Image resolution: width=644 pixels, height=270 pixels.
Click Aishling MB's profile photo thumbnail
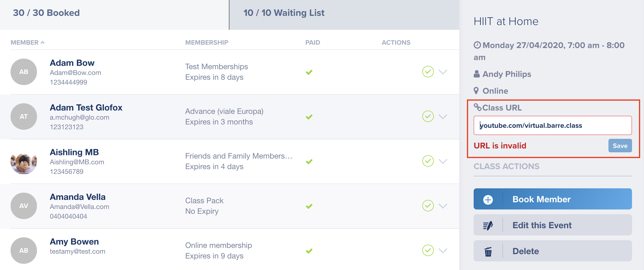24,161
